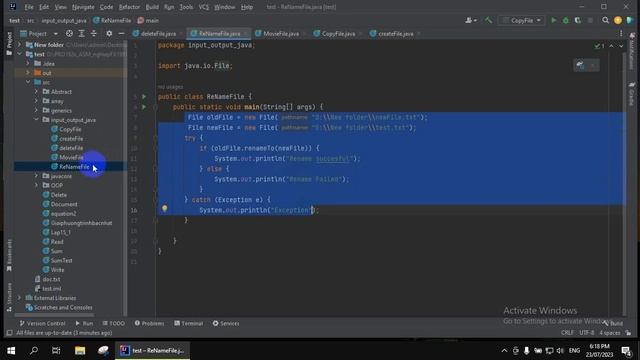This screenshot has height=360, width=640.
Task: Open the TODO tool window
Action: click(x=113, y=323)
